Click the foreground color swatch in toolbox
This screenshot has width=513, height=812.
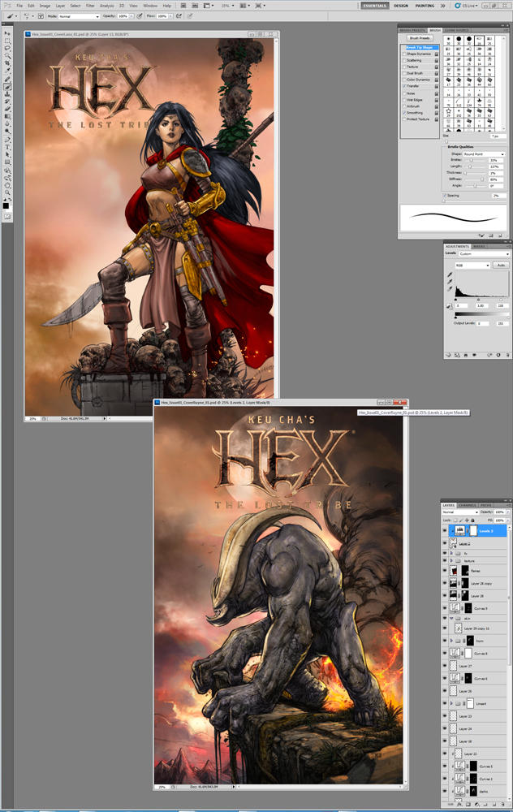[6, 206]
